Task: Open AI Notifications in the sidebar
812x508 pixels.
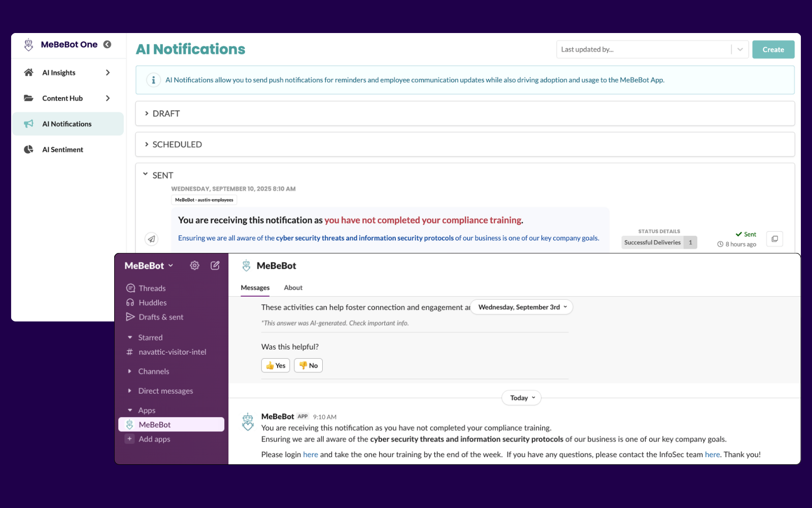Action: tap(68, 124)
